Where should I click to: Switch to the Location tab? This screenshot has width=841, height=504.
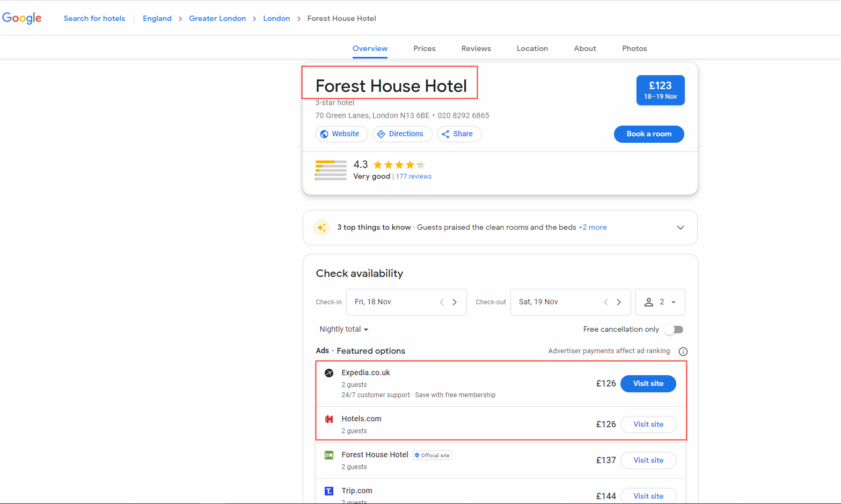(532, 48)
